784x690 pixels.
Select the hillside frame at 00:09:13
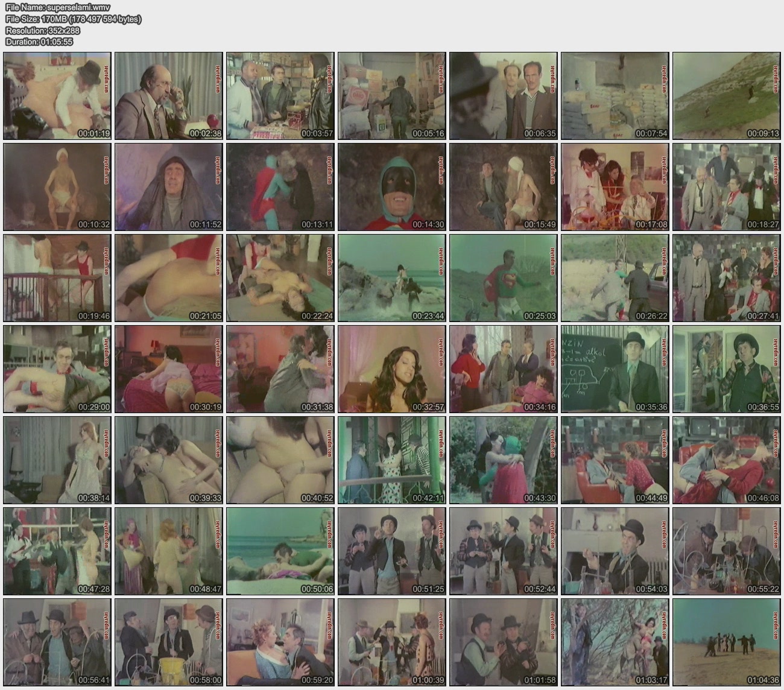click(726, 96)
